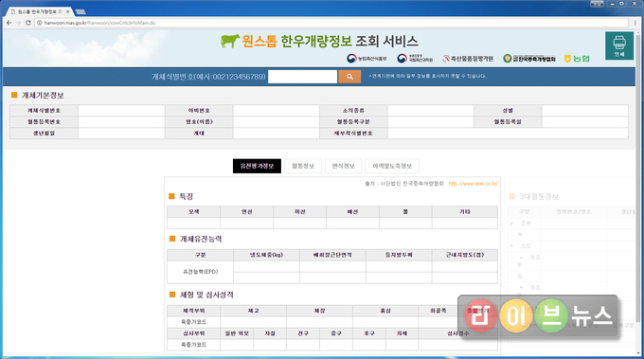Click the 체형 및 심사성적 section heading

(206, 295)
